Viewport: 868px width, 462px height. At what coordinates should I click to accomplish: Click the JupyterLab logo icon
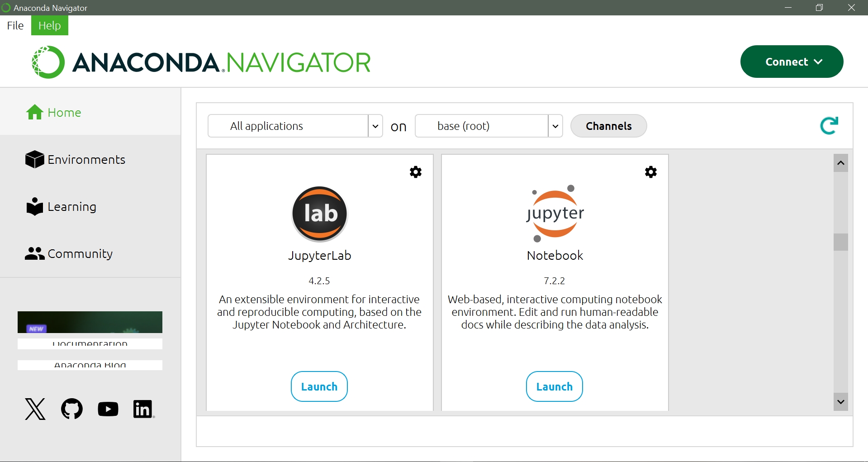319,214
